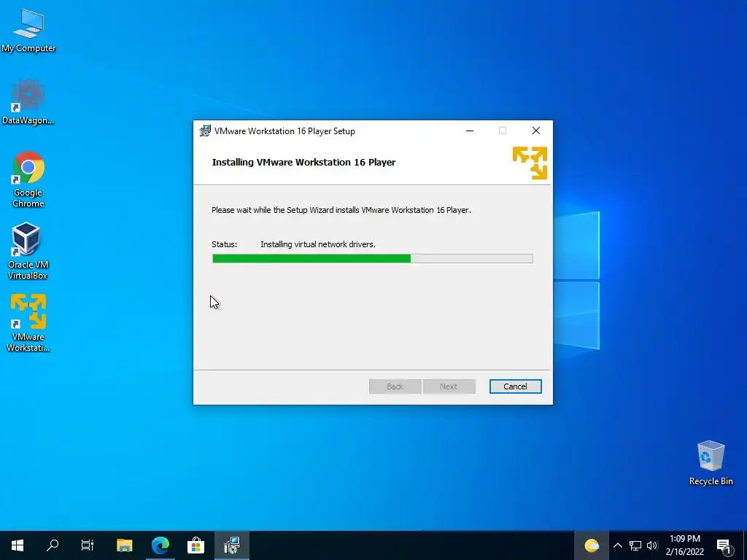
Task: Click the disabled Back button
Action: pos(395,386)
